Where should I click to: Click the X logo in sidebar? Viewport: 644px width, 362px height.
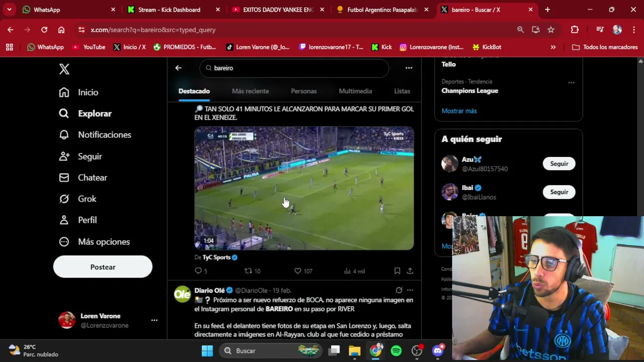pyautogui.click(x=64, y=69)
